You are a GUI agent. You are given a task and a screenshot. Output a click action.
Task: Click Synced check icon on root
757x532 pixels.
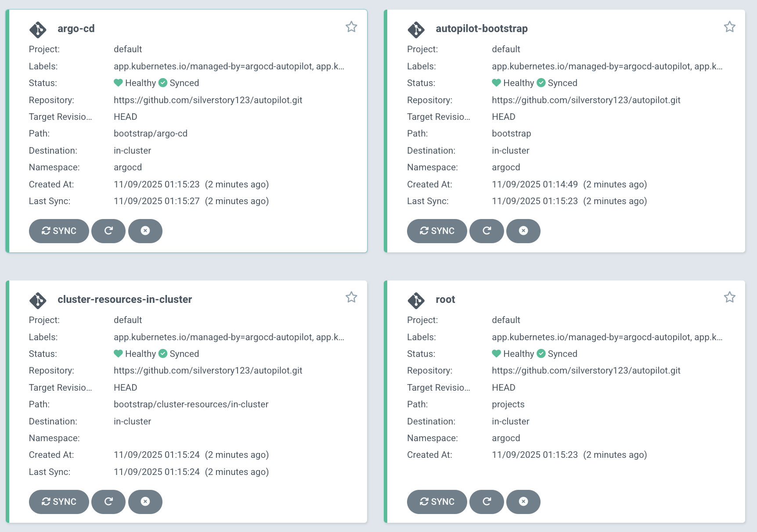tap(541, 353)
